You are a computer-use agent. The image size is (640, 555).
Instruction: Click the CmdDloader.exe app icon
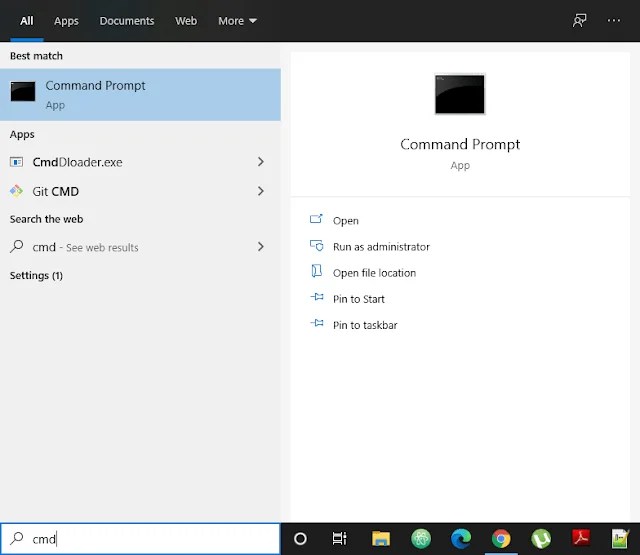pyautogui.click(x=16, y=162)
